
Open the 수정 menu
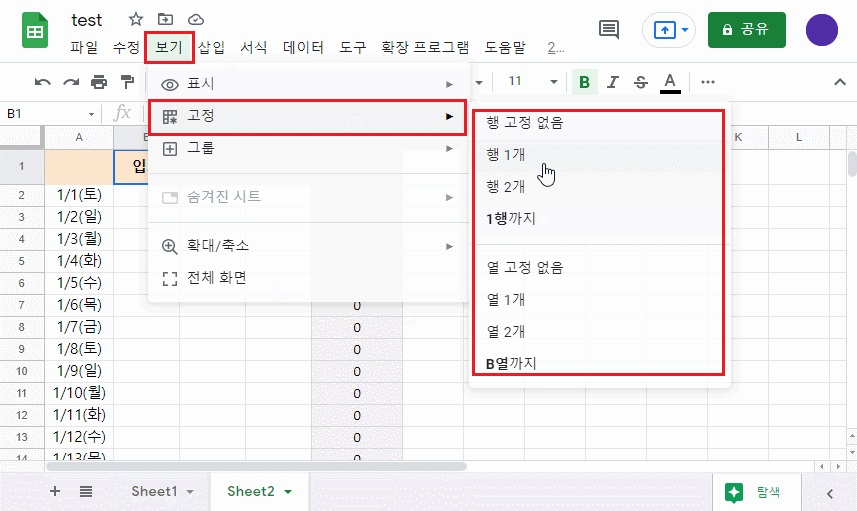point(126,47)
